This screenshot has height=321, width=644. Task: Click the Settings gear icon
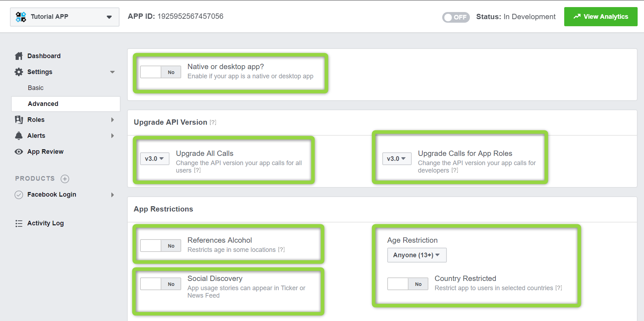[19, 72]
